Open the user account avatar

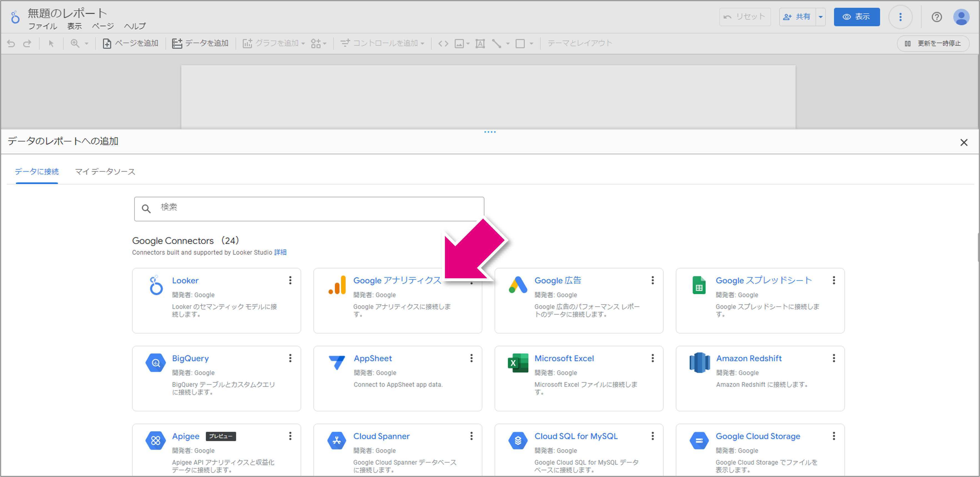pyautogui.click(x=961, y=17)
